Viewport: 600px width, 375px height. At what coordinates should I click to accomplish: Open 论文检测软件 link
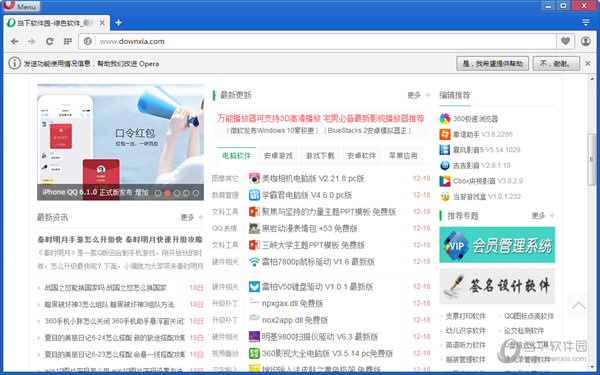[523, 331]
